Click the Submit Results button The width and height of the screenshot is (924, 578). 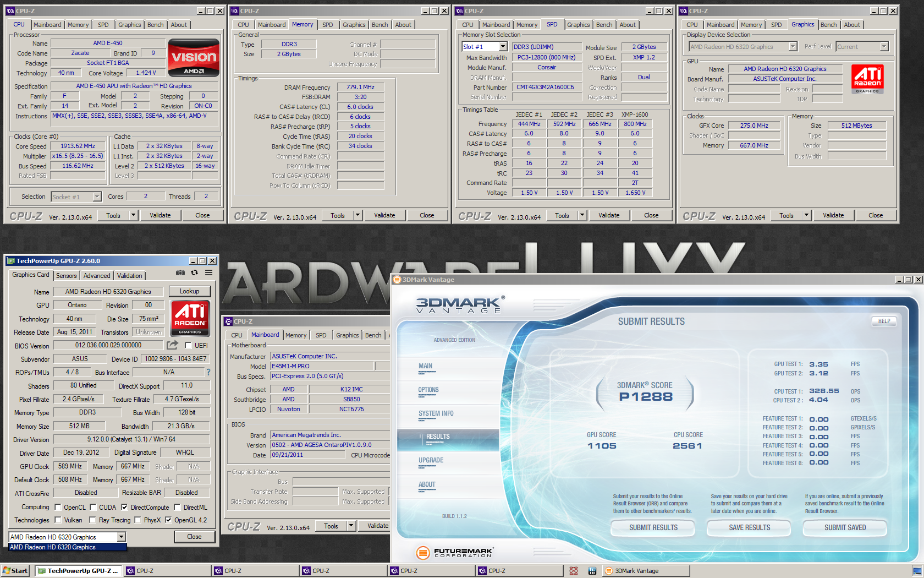tap(653, 527)
